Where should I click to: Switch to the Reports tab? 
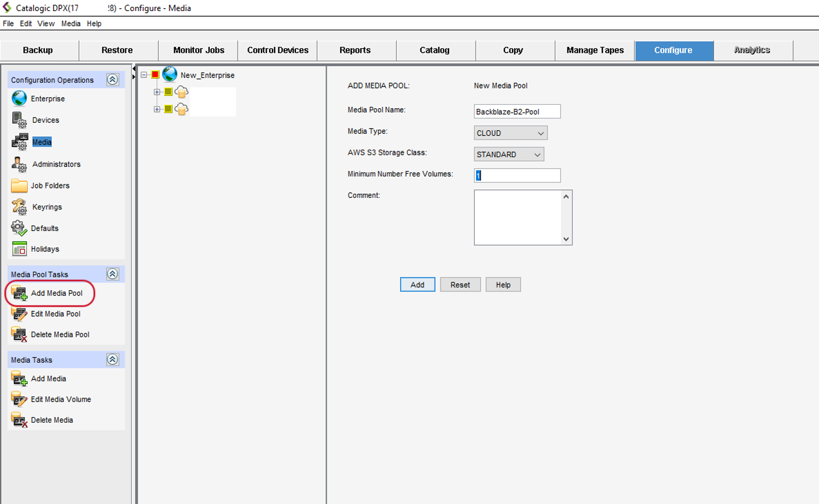[355, 50]
